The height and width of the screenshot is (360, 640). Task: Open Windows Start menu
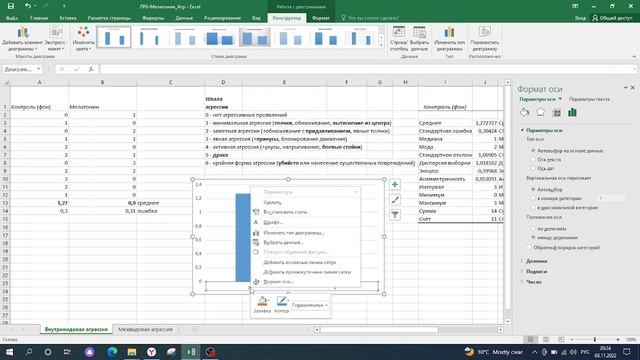9,352
